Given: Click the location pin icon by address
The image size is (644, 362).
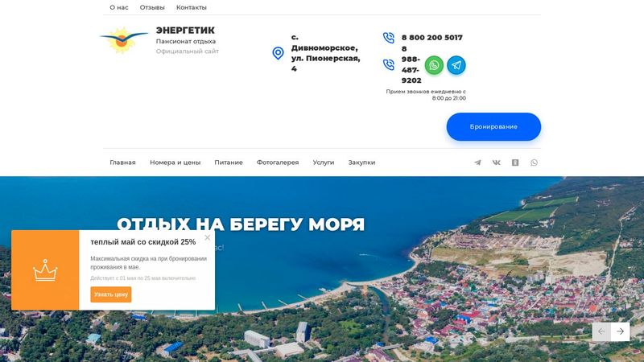Looking at the screenshot, I should click(278, 53).
